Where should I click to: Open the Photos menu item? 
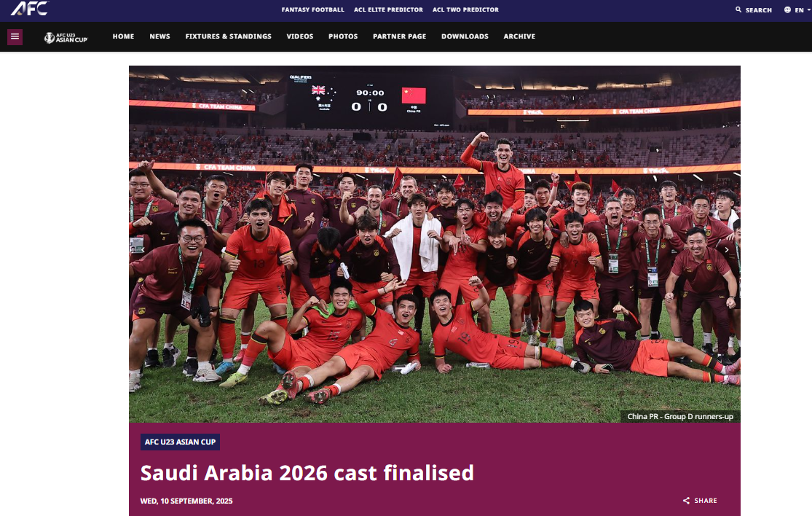pyautogui.click(x=343, y=36)
